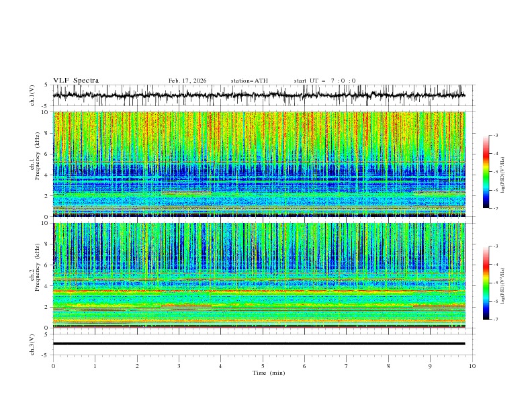Click the "-7" label on ch.2 colorbar
Screen dimensions: 532x411
click(x=495, y=319)
